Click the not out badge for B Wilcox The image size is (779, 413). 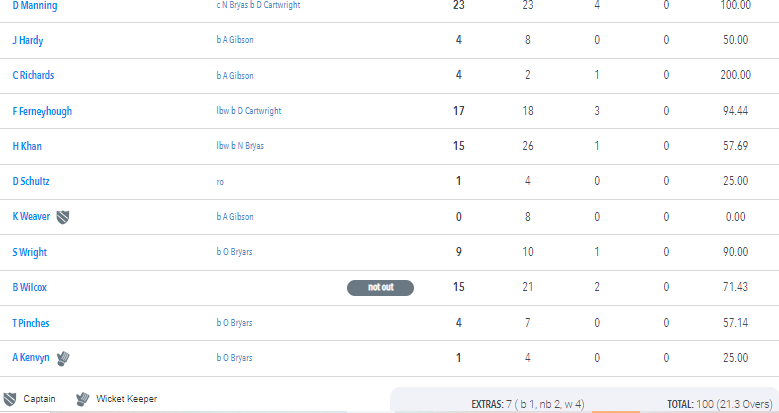[381, 287]
